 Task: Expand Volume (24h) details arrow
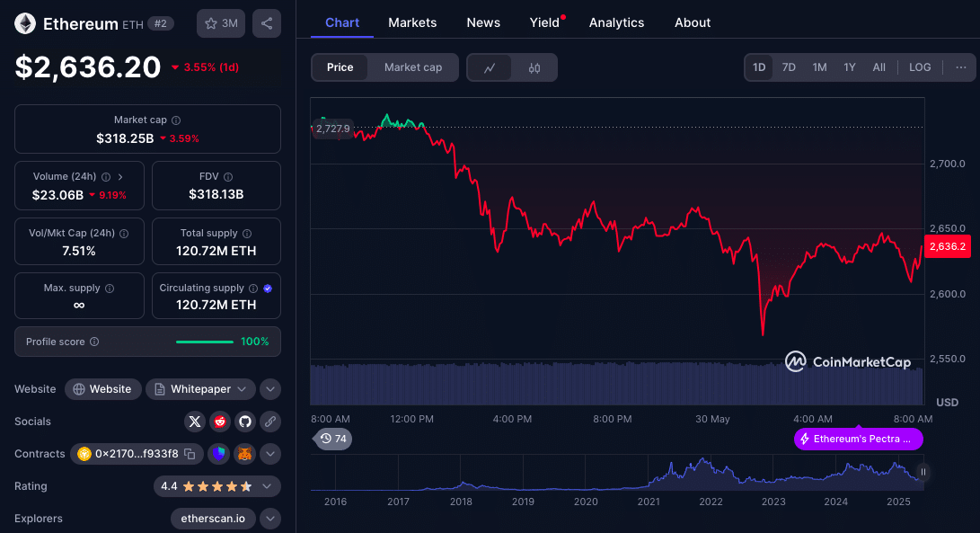[120, 177]
